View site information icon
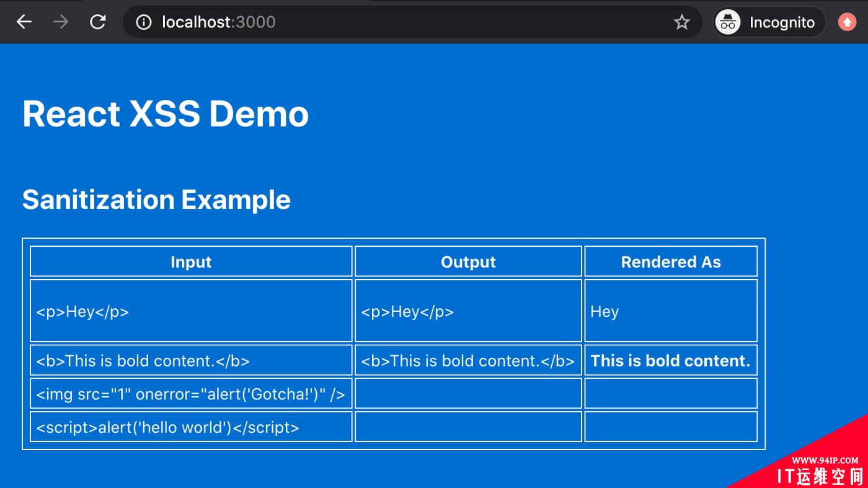868x488 pixels. pos(144,22)
